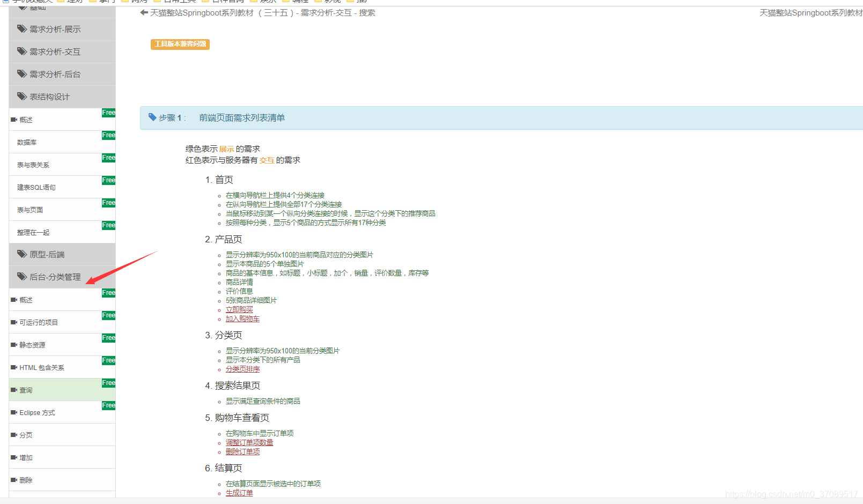Open 原型-后端 sidebar section
The height and width of the screenshot is (504, 863).
62,254
